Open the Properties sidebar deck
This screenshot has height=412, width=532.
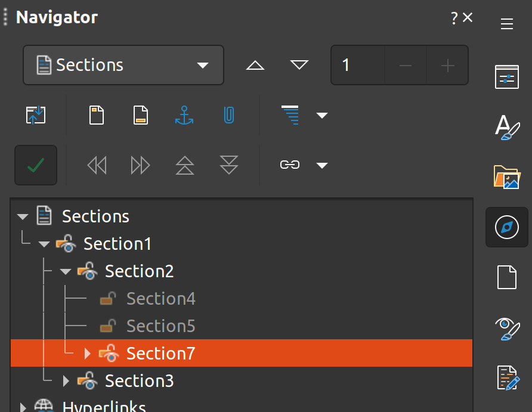click(506, 77)
